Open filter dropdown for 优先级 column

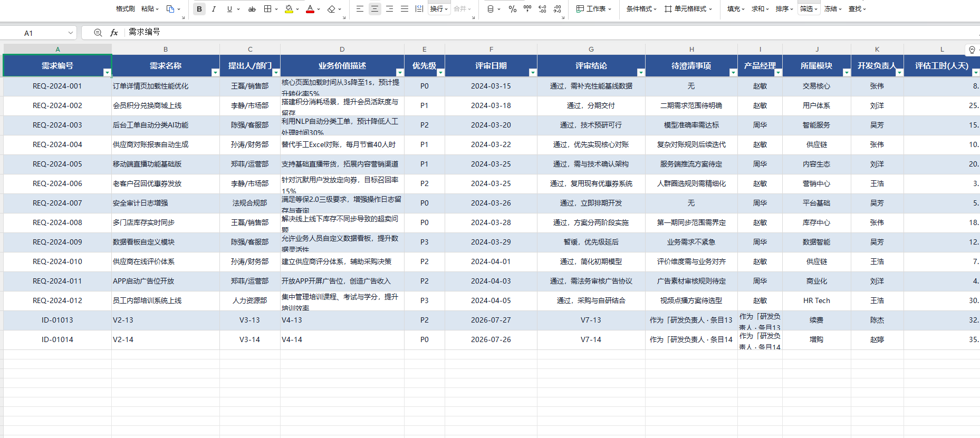[x=440, y=72]
